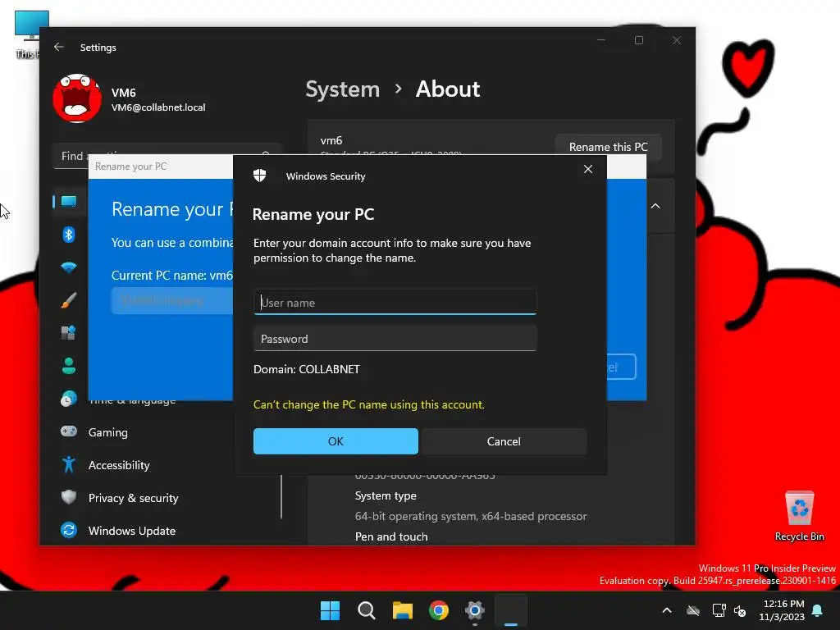Select "Current PC name: vm6" text
The width and height of the screenshot is (840, 630).
[172, 276]
